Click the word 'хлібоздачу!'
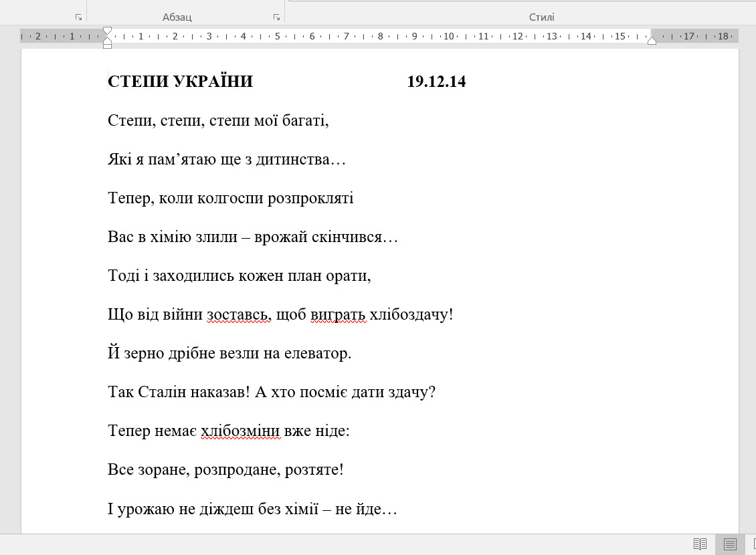Screen dimensions: 756x555 pyautogui.click(x=411, y=314)
